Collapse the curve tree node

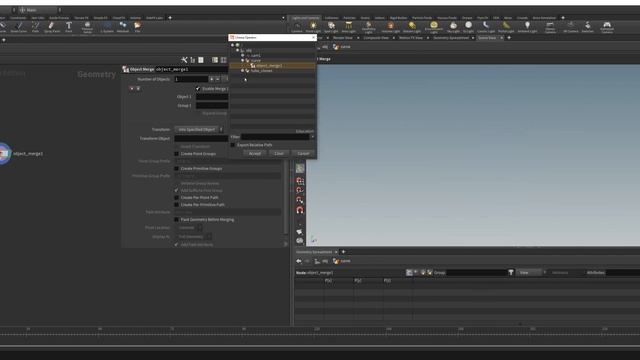click(x=242, y=60)
